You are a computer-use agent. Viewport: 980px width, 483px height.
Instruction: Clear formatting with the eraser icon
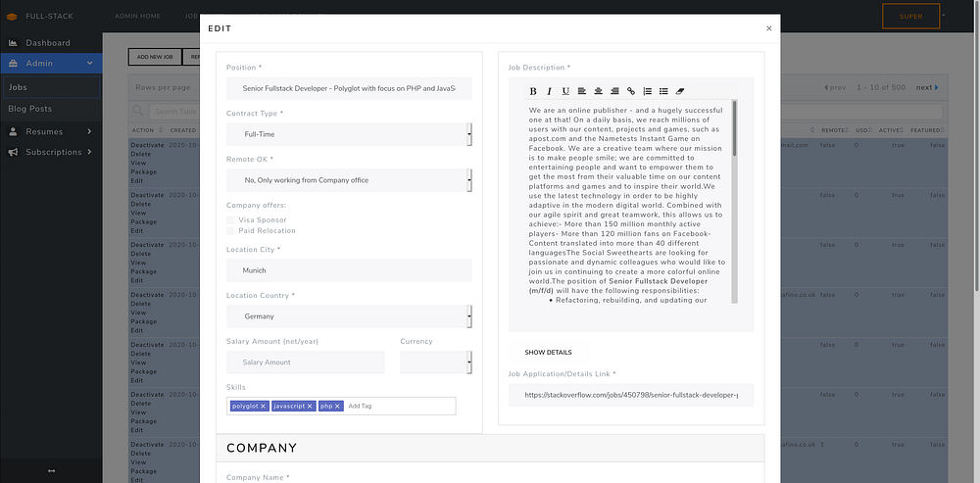[x=681, y=91]
